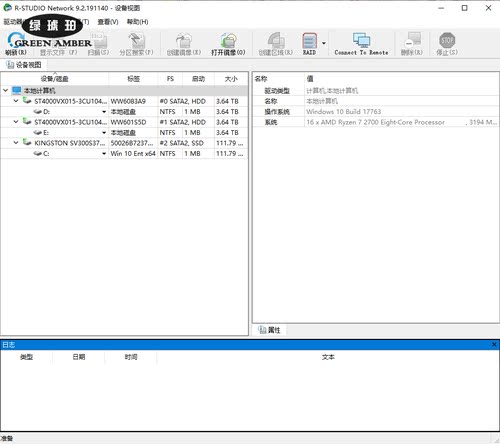Click the 驱动类型 property name

[x=277, y=91]
